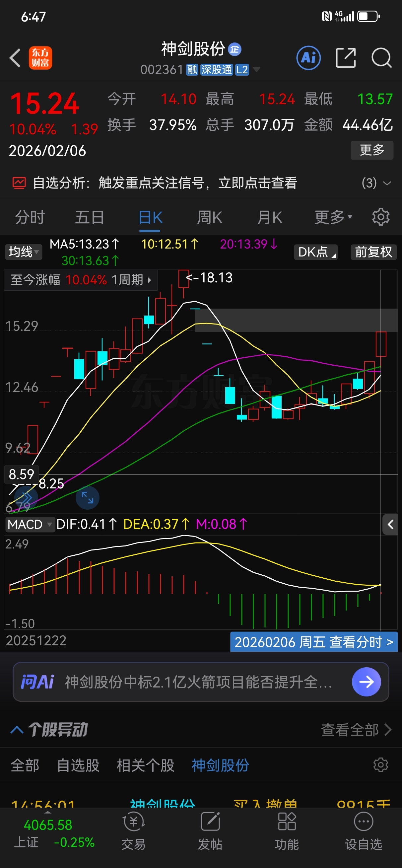Tap the 企 verified badge icon
The width and height of the screenshot is (402, 868).
coord(234,49)
